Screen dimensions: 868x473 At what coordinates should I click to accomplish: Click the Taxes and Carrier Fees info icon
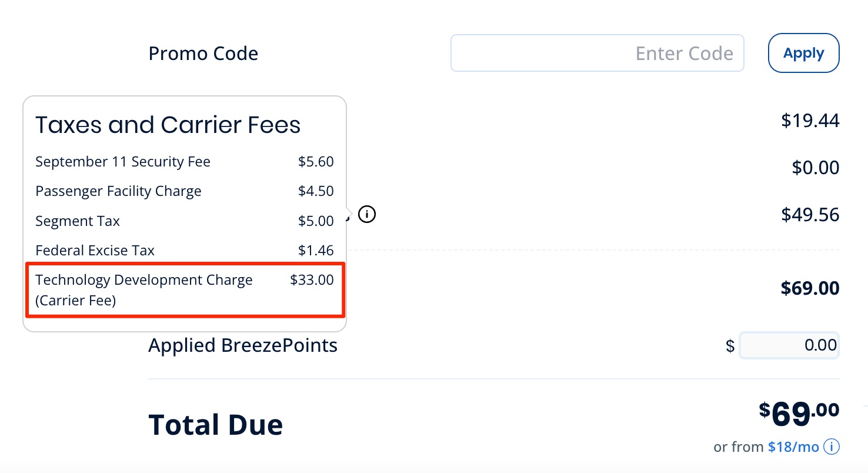pos(366,214)
